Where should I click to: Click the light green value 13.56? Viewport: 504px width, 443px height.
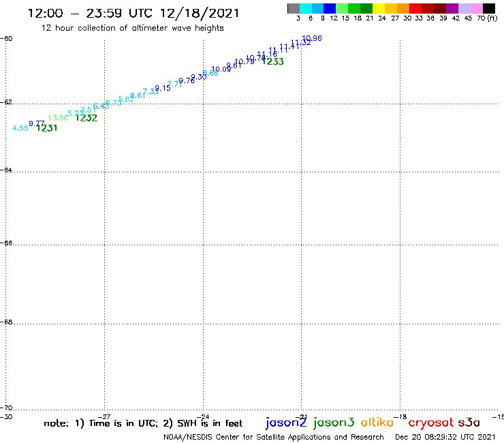coord(58,118)
